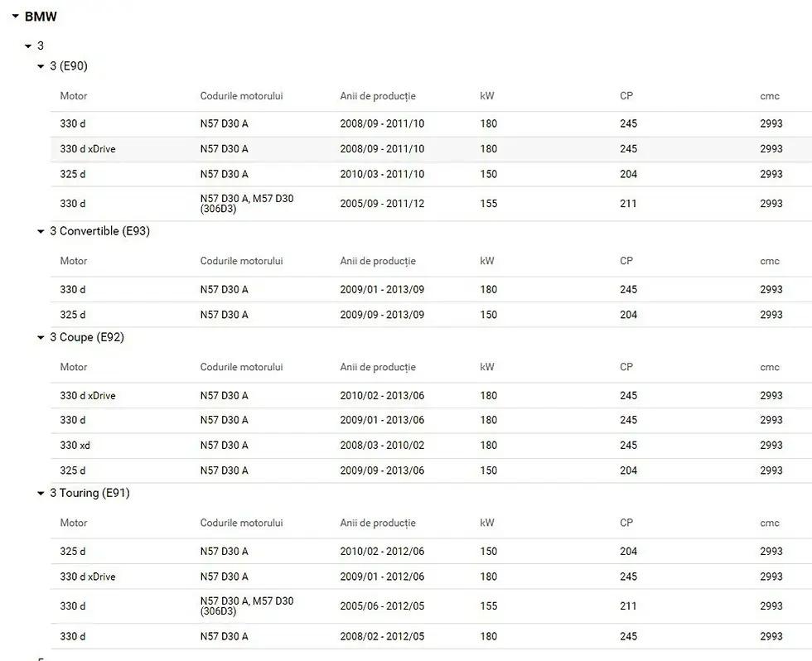Click E93 Motor column header
This screenshot has height=661, width=812.
coord(74,261)
